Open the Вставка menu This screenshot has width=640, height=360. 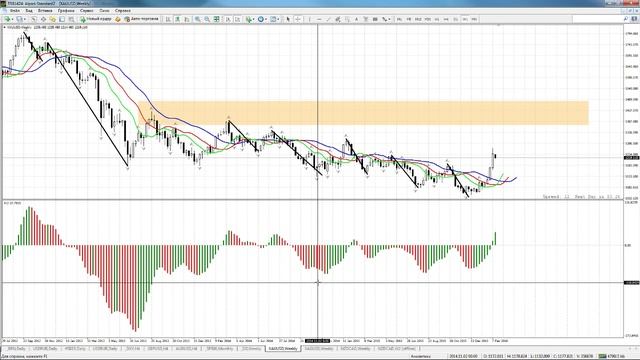pos(45,11)
